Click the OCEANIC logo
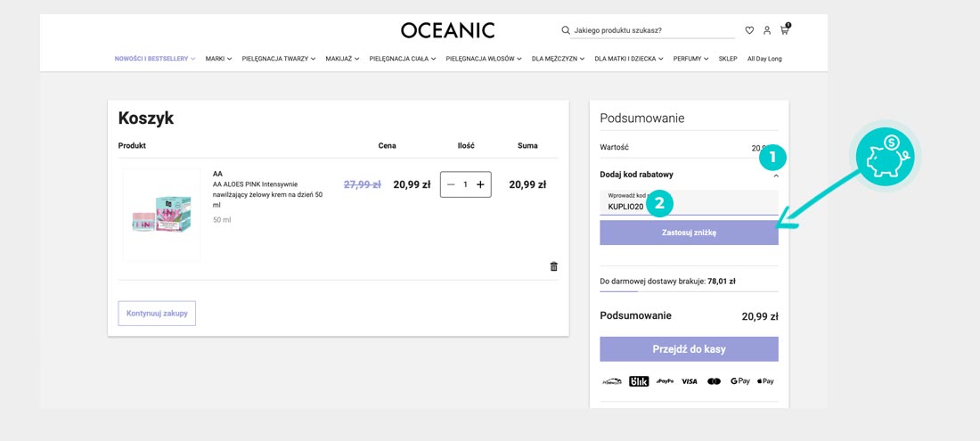The image size is (980, 441). click(447, 30)
